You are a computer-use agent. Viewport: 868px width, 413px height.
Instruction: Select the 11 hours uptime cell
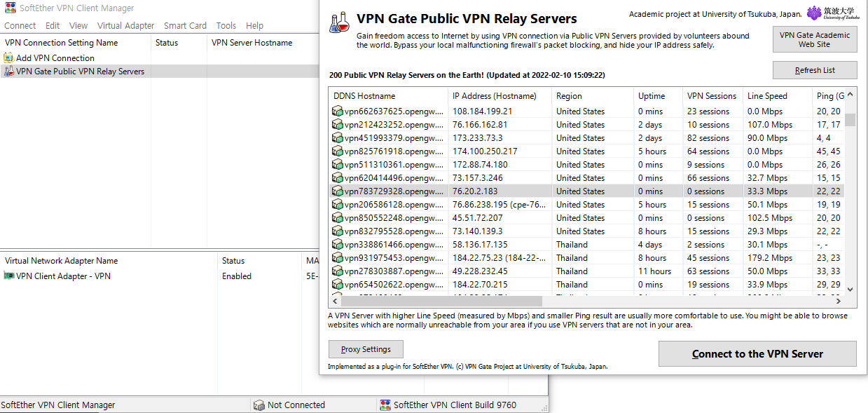(654, 271)
